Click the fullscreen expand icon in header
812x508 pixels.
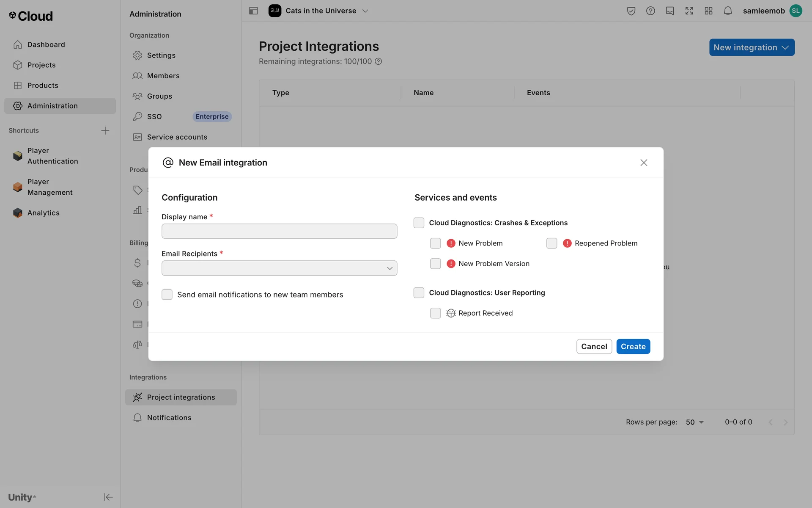pyautogui.click(x=689, y=11)
